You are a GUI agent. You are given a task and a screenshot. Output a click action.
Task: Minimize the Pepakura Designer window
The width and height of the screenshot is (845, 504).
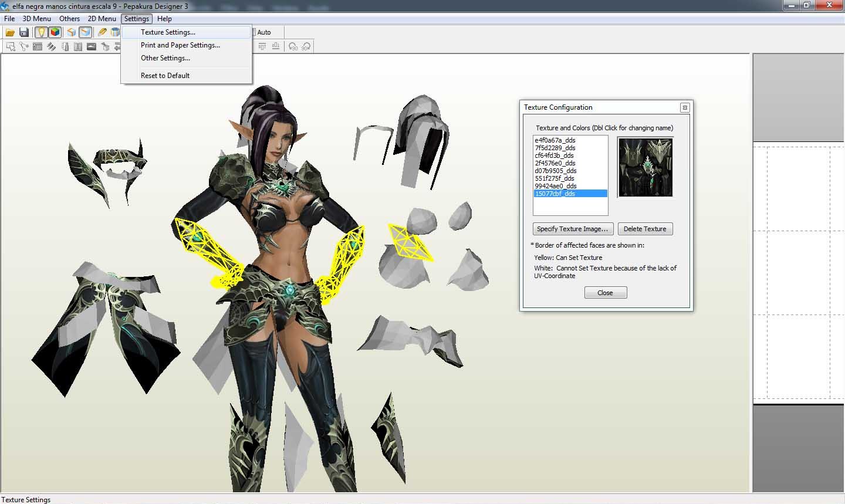coord(792,5)
